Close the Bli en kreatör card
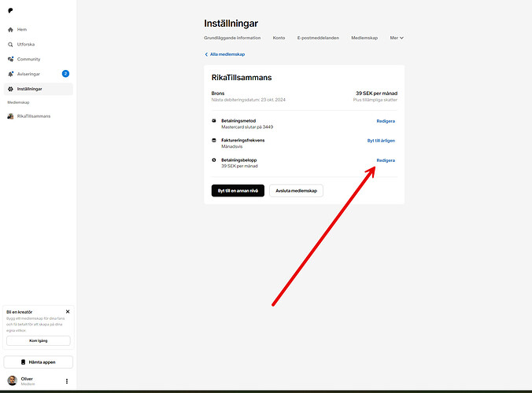532x393 pixels. pos(68,311)
